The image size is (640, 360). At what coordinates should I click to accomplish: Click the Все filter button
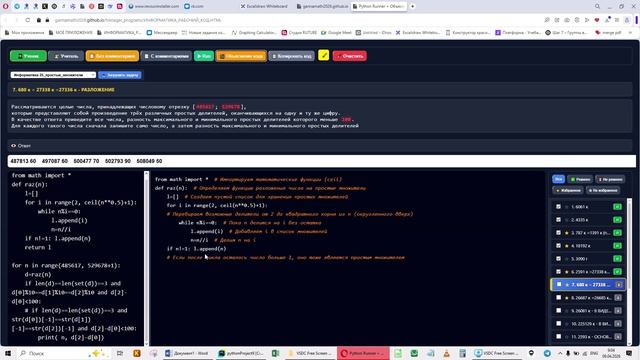558,179
